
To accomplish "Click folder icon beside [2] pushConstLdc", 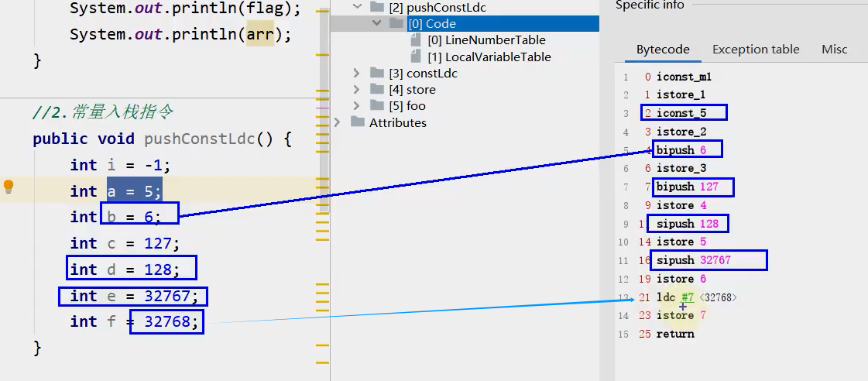I will [x=377, y=7].
